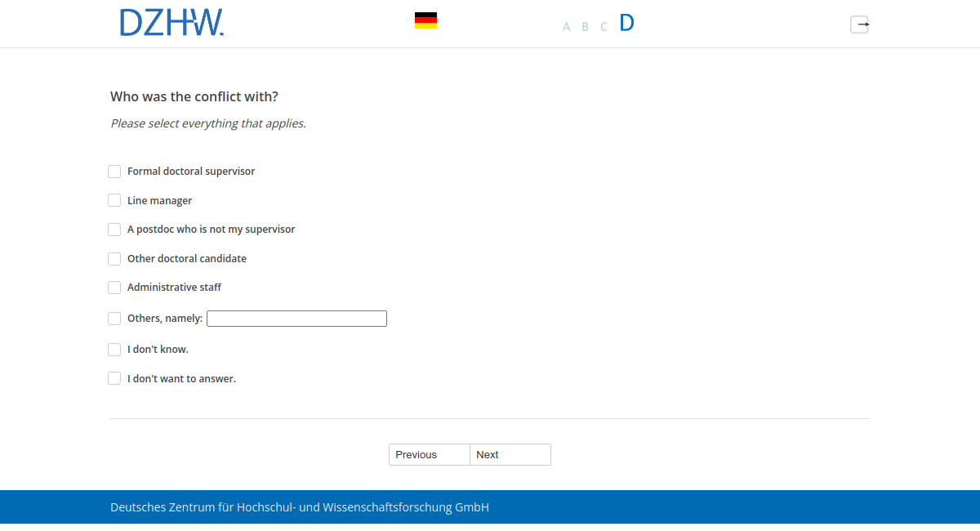Click the Line manager label text
The height and width of the screenshot is (531, 980).
click(x=159, y=201)
